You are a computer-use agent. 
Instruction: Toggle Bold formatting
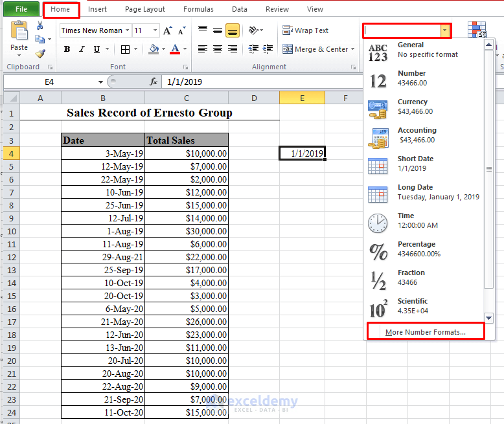tap(67, 49)
